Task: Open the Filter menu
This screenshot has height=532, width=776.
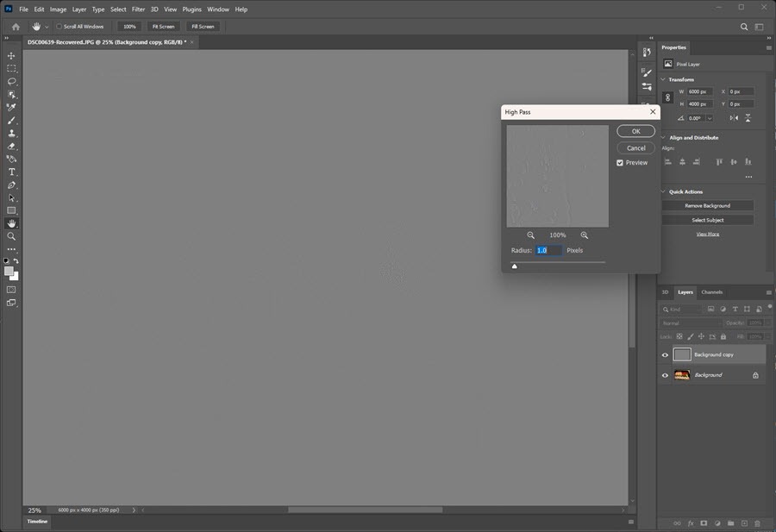Action: [138, 9]
